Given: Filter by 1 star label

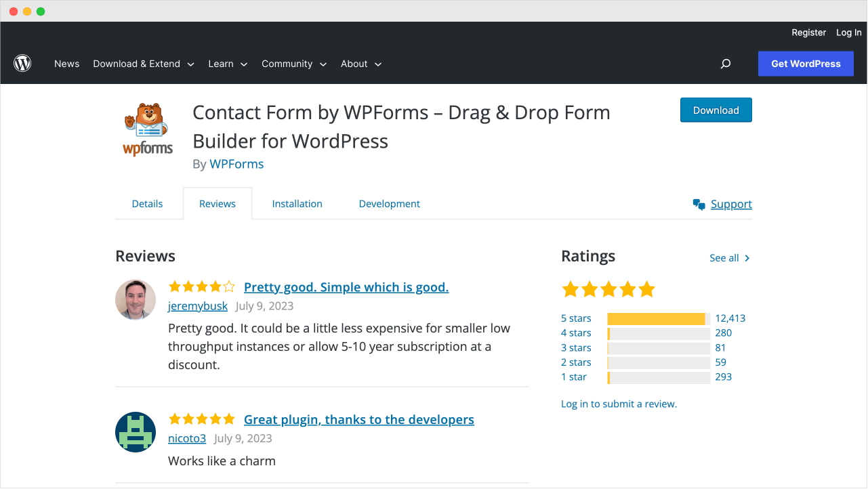Looking at the screenshot, I should [x=574, y=377].
